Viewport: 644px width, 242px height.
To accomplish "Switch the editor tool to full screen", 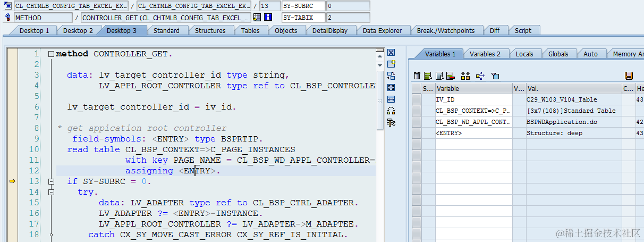I will 391,87.
